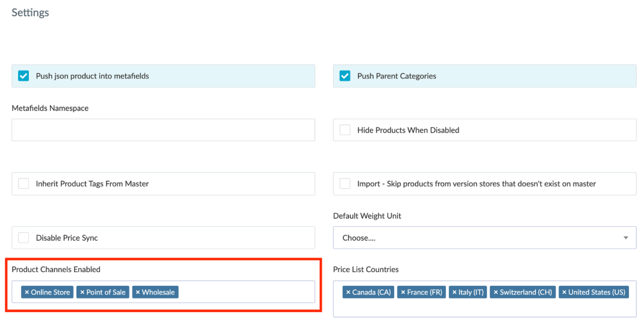
Task: Remove Italy (IT) from price list
Action: point(455,293)
